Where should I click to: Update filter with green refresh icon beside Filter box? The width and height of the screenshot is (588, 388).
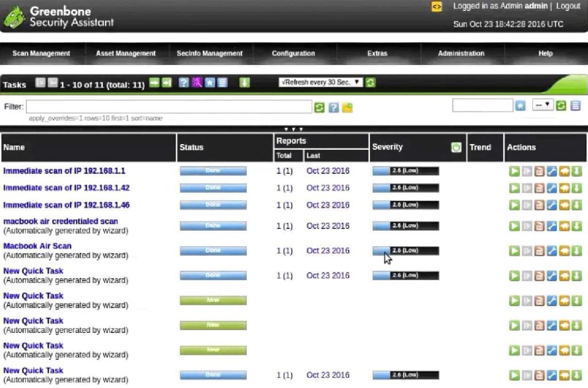[319, 108]
